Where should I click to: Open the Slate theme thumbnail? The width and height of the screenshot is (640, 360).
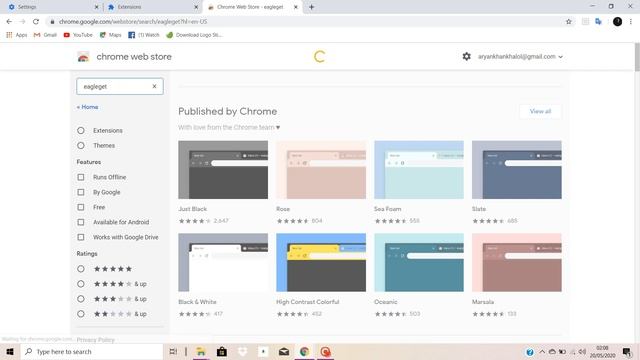pyautogui.click(x=517, y=170)
